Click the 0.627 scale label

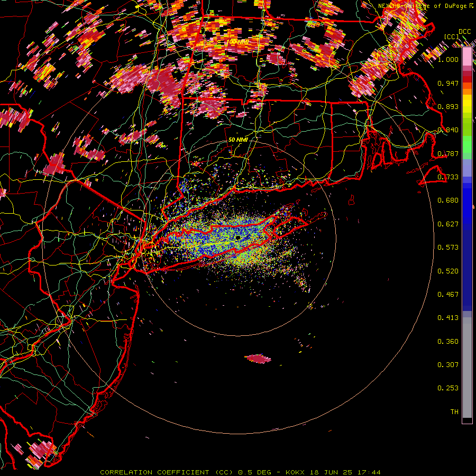pos(448,224)
